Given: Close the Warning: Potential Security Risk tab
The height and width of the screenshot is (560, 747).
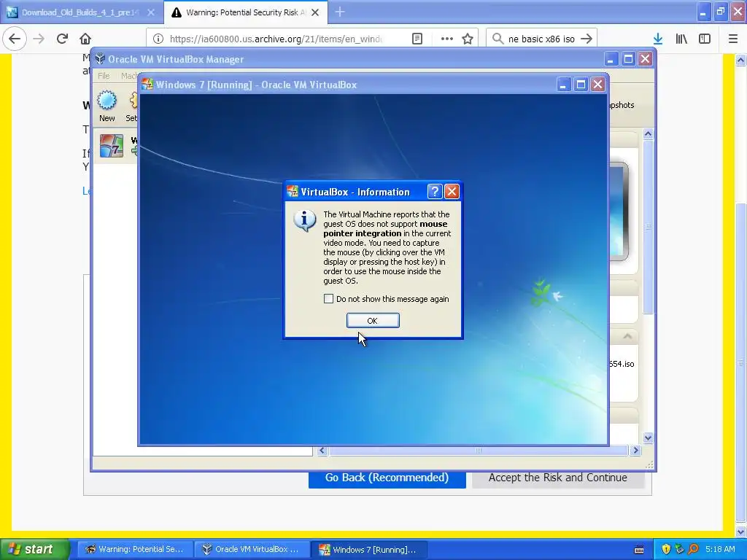Looking at the screenshot, I should (x=315, y=12).
